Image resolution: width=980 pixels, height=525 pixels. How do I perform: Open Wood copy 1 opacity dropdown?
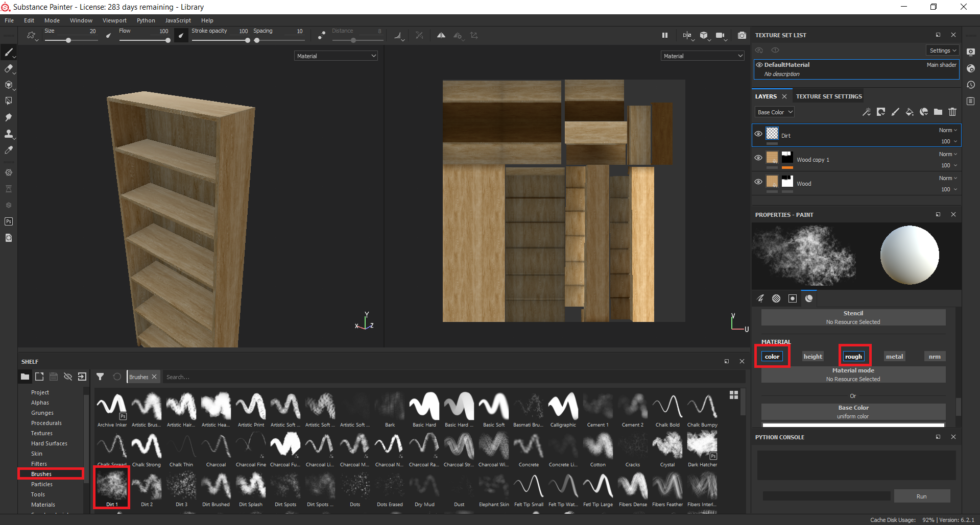(x=949, y=165)
